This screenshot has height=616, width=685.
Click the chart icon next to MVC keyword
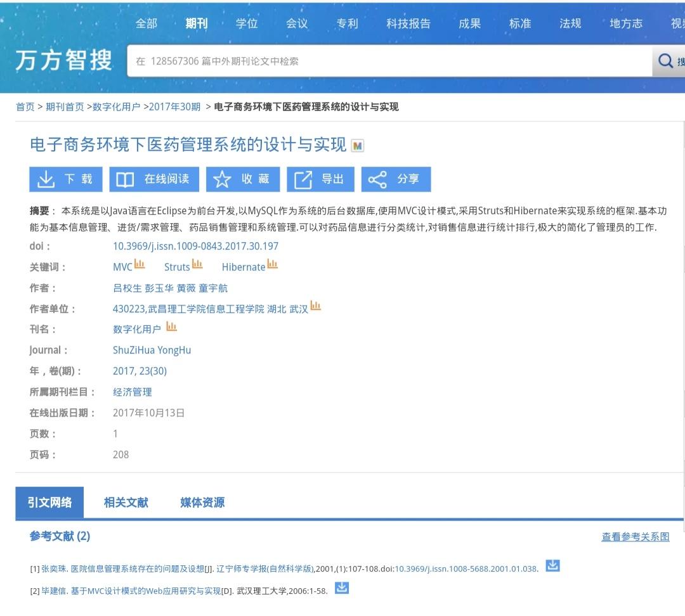[140, 264]
